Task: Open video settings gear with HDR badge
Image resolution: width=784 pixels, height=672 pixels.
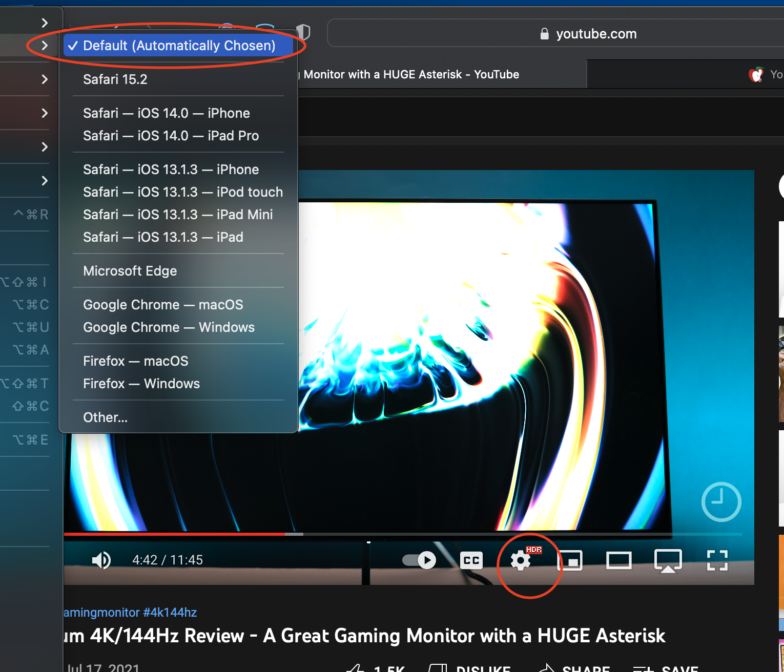Action: coord(521,560)
